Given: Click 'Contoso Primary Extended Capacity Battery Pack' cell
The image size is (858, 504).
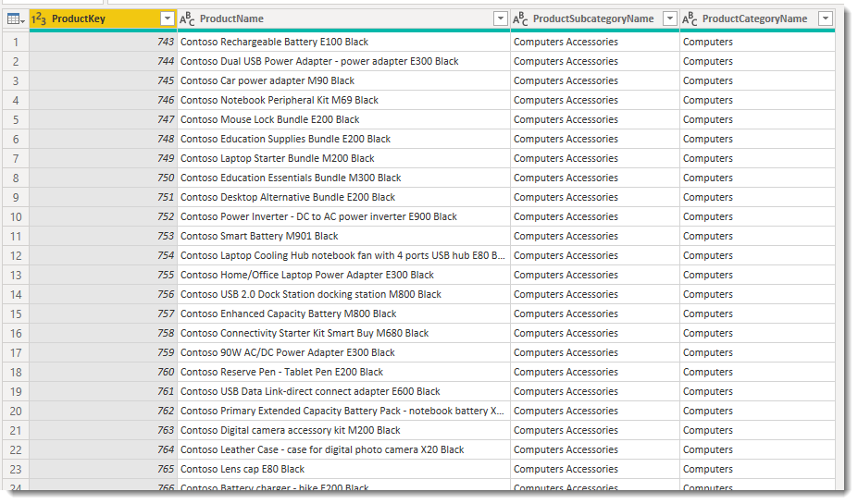Looking at the screenshot, I should (x=343, y=412).
